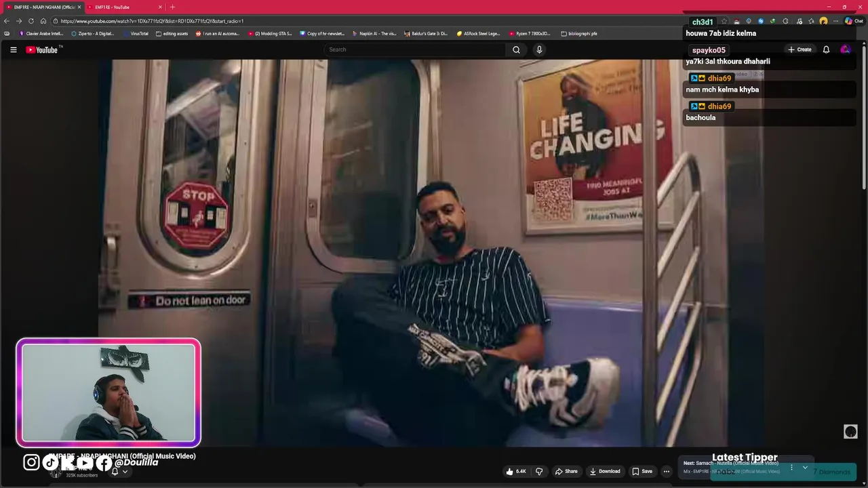The width and height of the screenshot is (868, 488).
Task: Open the bibliographi pfe bookmark folder
Action: tap(579, 33)
